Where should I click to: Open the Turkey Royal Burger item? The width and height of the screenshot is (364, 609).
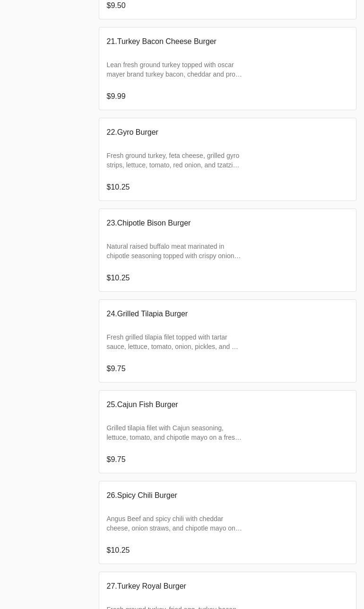point(146,586)
